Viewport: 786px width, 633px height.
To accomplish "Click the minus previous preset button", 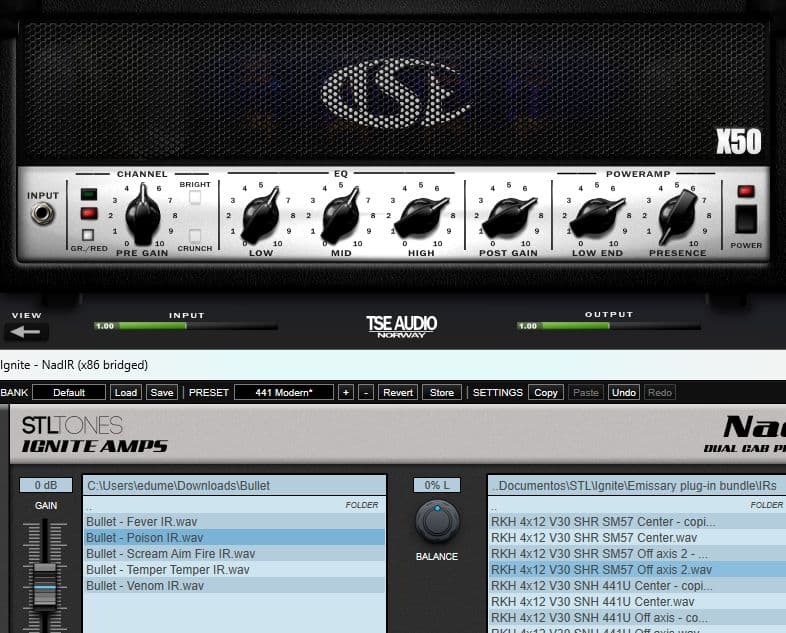I will (x=366, y=392).
